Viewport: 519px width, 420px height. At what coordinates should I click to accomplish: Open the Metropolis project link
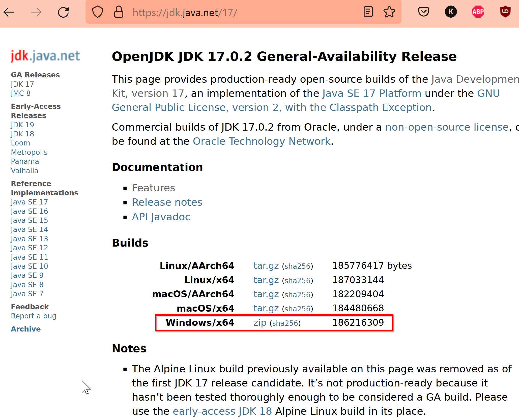29,152
